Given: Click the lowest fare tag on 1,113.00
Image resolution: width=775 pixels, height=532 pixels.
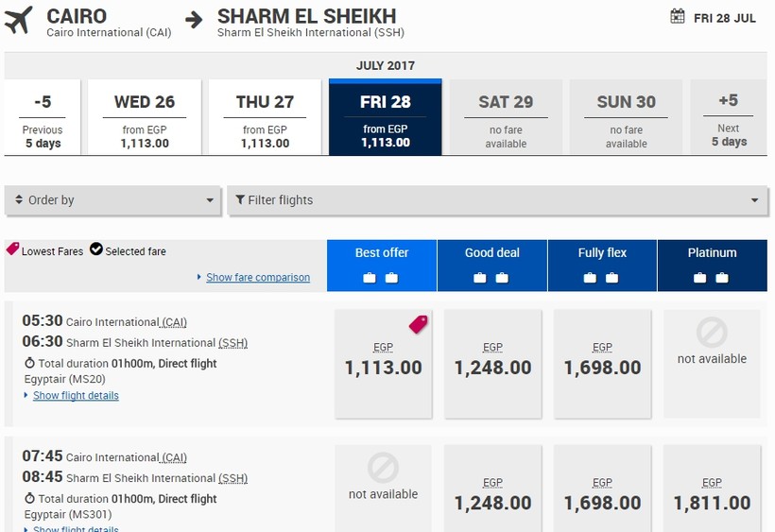Looking at the screenshot, I should 419,324.
